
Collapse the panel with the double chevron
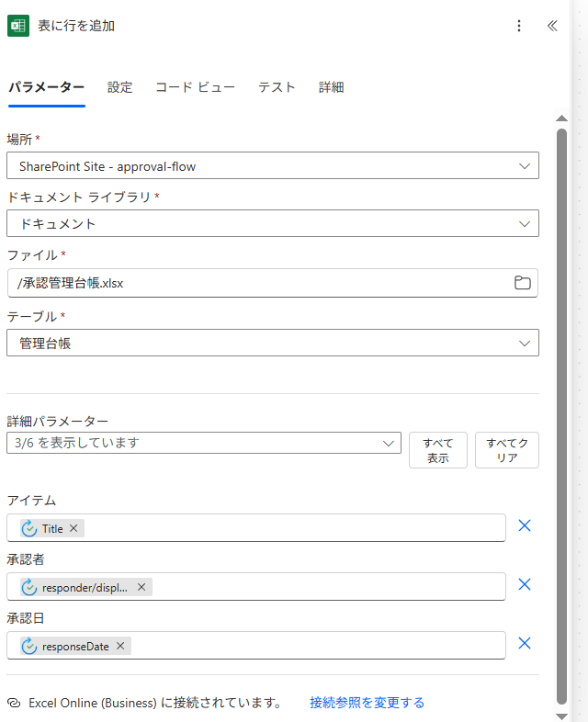click(x=552, y=26)
